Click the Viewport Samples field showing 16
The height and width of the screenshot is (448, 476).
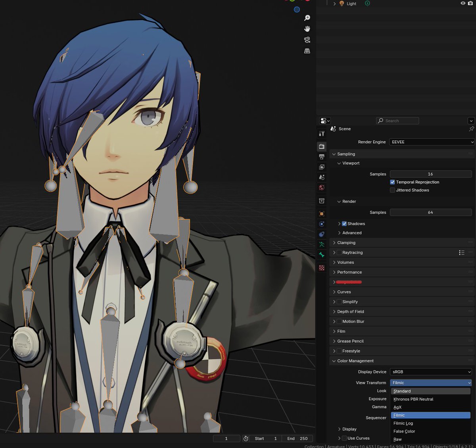[x=431, y=174]
